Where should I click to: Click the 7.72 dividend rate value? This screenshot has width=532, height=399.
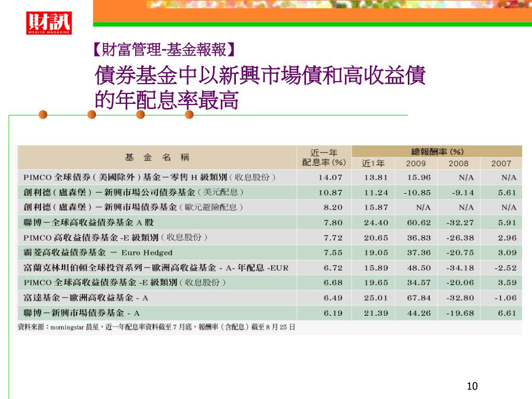332,237
